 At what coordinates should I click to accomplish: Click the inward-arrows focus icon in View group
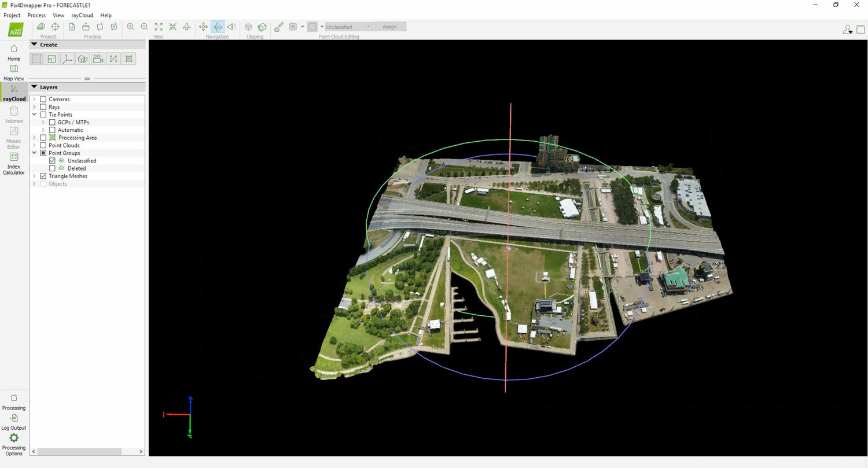point(172,27)
